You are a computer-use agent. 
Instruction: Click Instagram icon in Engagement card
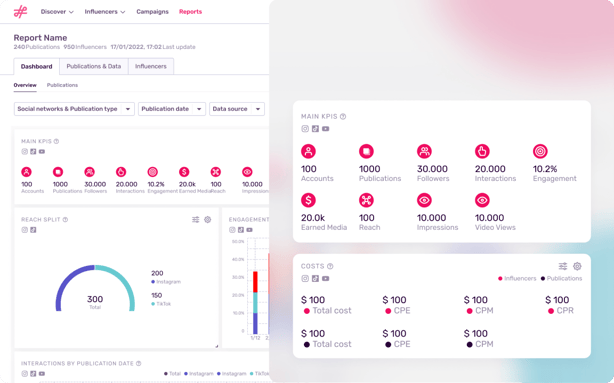tap(232, 230)
